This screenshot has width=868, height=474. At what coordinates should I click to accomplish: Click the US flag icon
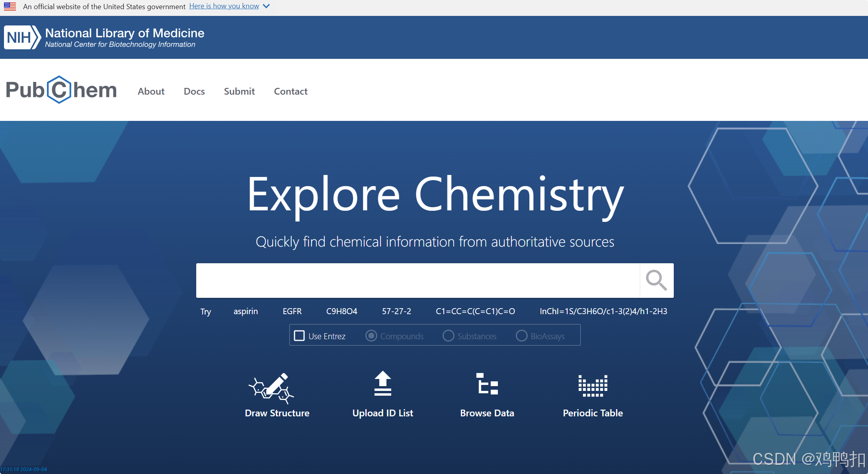(x=10, y=6)
